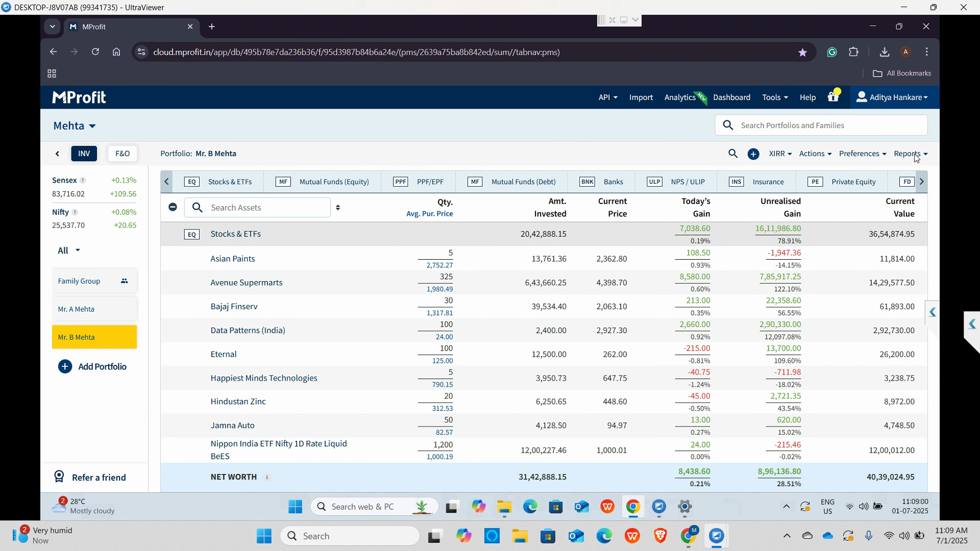Select the Insurance tab
Image resolution: width=980 pixels, height=551 pixels.
coord(757,182)
